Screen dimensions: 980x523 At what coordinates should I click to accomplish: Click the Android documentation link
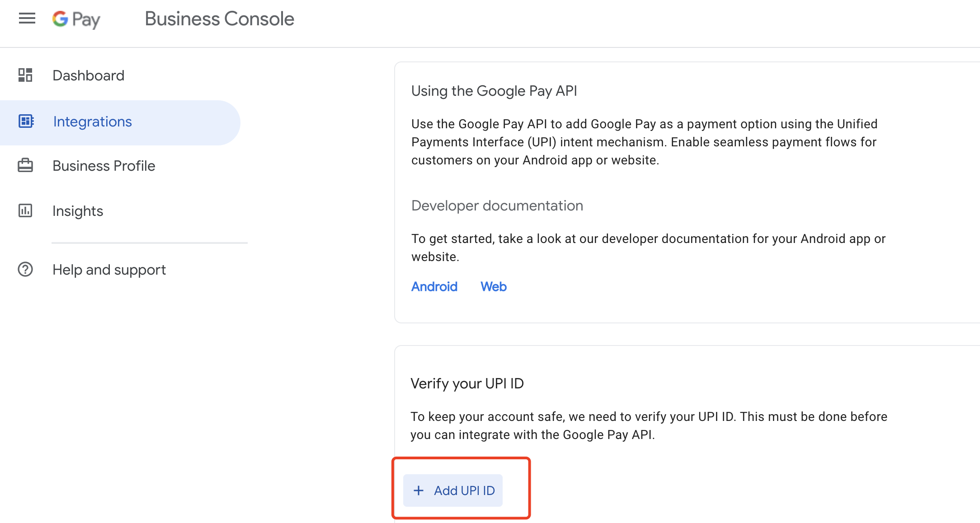pyautogui.click(x=434, y=286)
